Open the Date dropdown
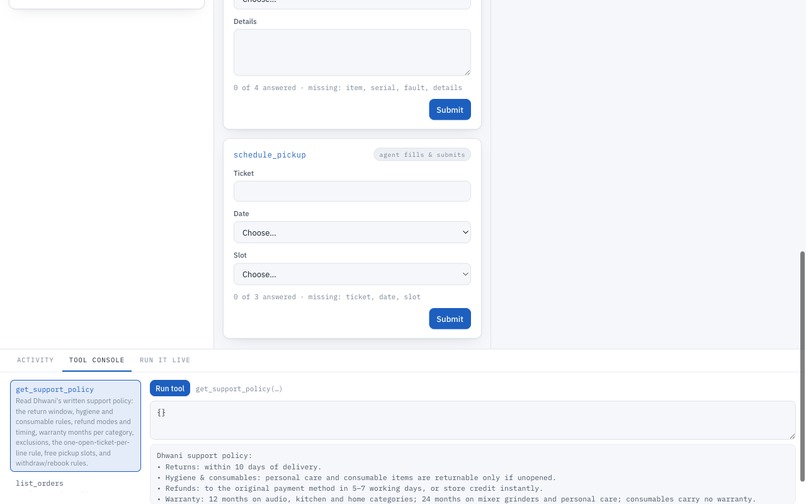 pos(352,232)
